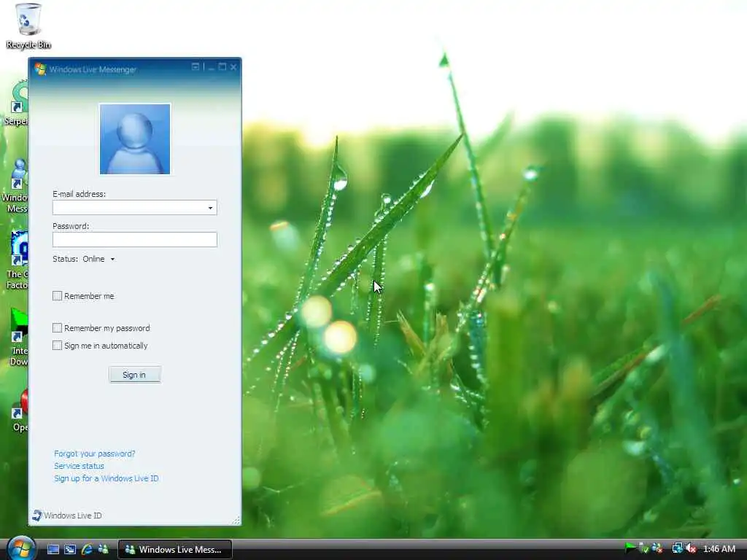
Task: Open the Internet Download desktop shortcut
Action: (18, 337)
